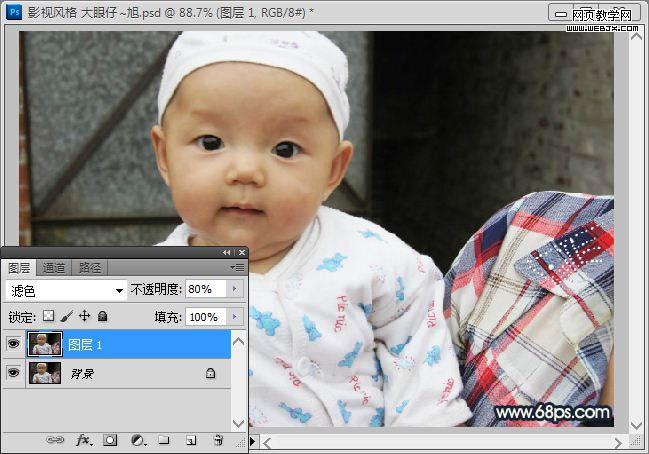
Task: Toggle lock transparent pixels checkerboard
Action: point(48,316)
